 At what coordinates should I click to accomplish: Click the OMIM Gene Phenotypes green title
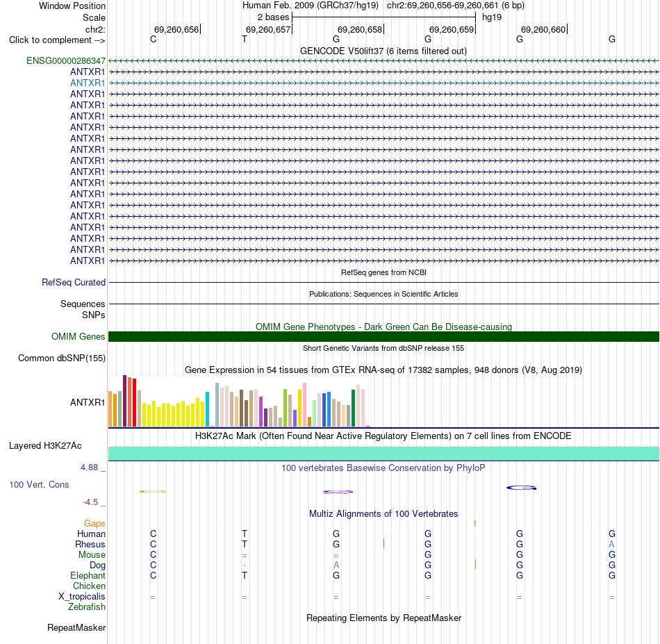[384, 327]
